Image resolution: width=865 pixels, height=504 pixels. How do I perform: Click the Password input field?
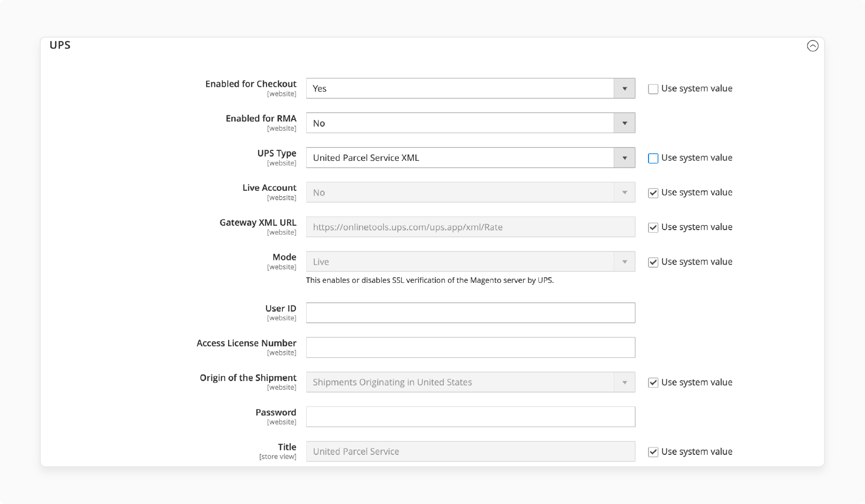(470, 416)
